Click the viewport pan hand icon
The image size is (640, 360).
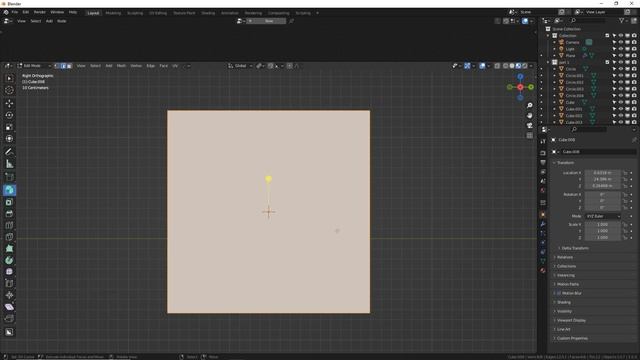click(x=529, y=116)
